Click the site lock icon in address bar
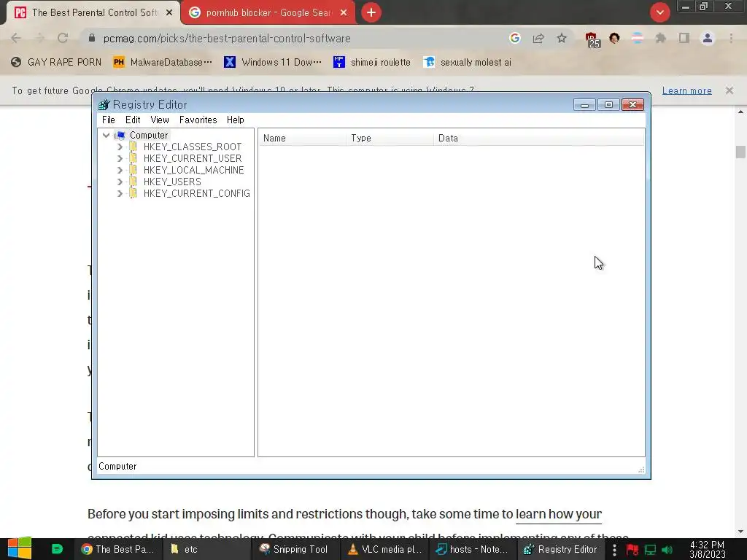This screenshot has width=747, height=560. click(92, 38)
